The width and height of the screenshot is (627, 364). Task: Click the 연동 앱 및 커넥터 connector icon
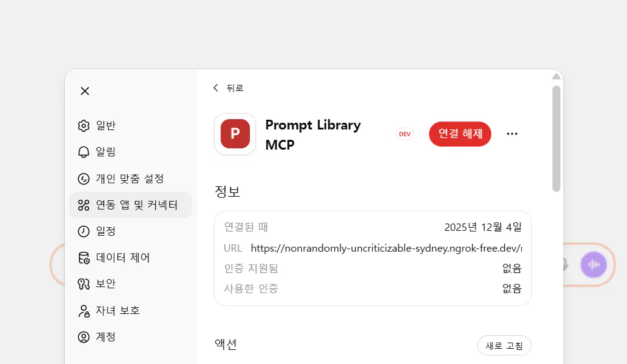click(83, 205)
